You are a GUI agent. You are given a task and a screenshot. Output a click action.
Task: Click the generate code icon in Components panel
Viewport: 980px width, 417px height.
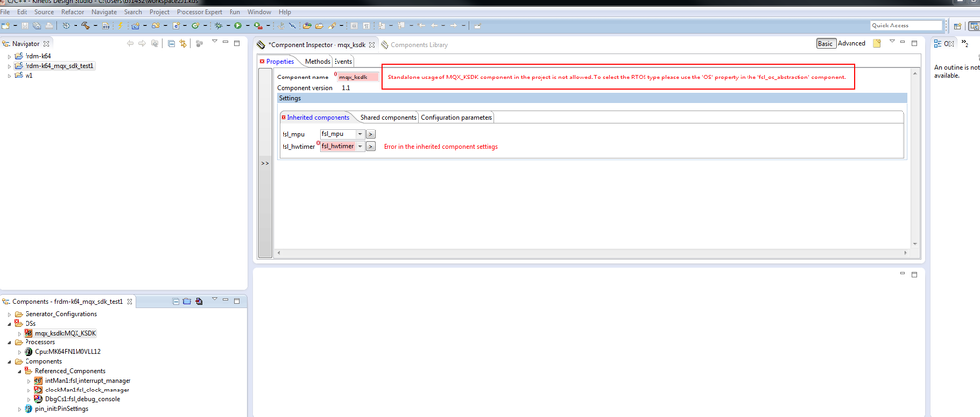[x=198, y=301]
